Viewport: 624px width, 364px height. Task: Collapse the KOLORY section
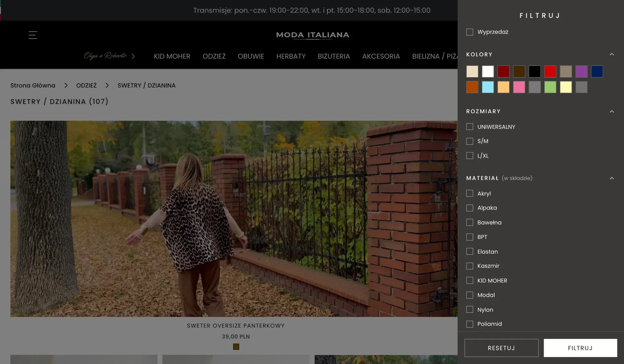(612, 54)
